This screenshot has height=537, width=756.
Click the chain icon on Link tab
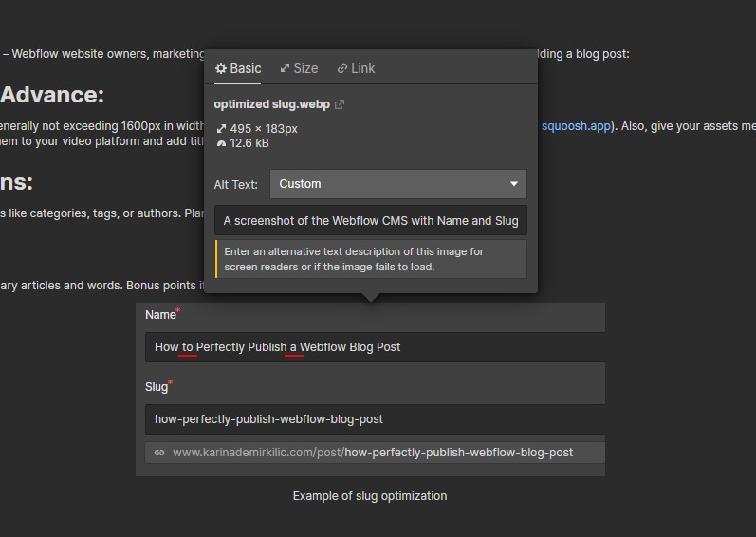pos(342,68)
